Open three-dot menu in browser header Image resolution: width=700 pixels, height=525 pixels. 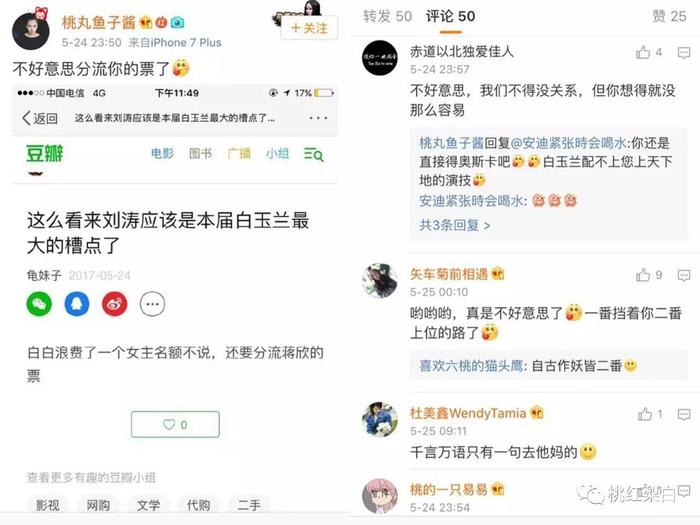pyautogui.click(x=318, y=118)
